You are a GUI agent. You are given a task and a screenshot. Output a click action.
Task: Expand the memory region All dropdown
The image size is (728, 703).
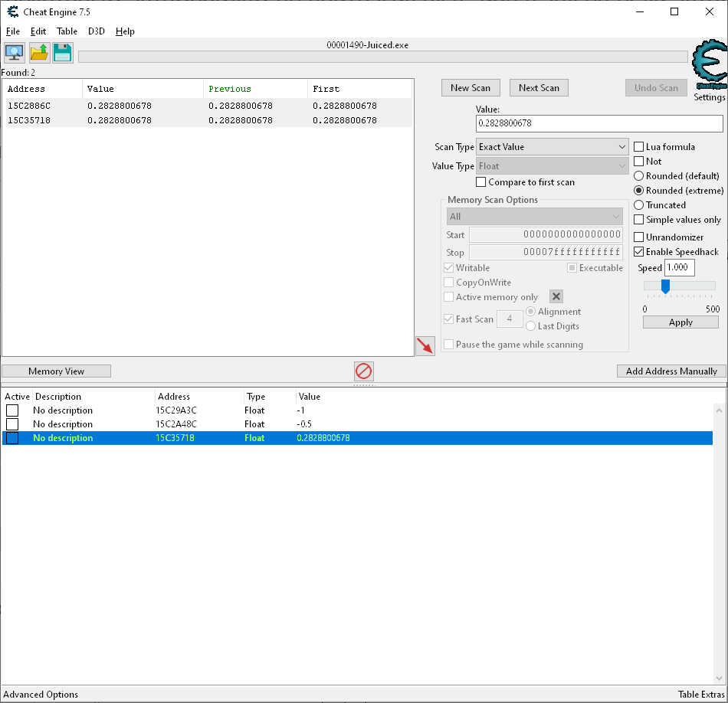534,217
